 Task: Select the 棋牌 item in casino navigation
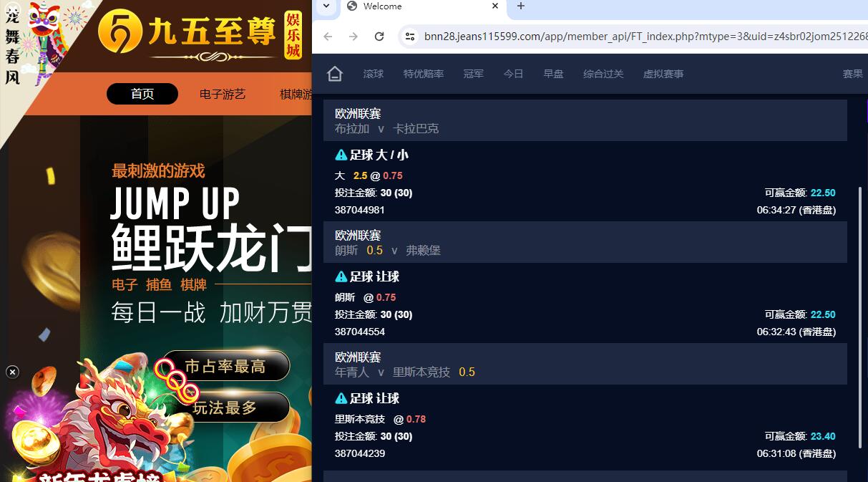(x=296, y=94)
